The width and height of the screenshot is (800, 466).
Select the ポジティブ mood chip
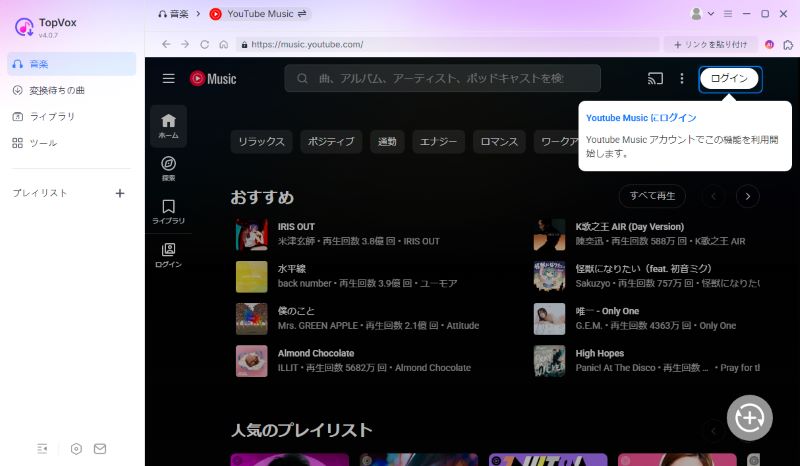(x=331, y=141)
